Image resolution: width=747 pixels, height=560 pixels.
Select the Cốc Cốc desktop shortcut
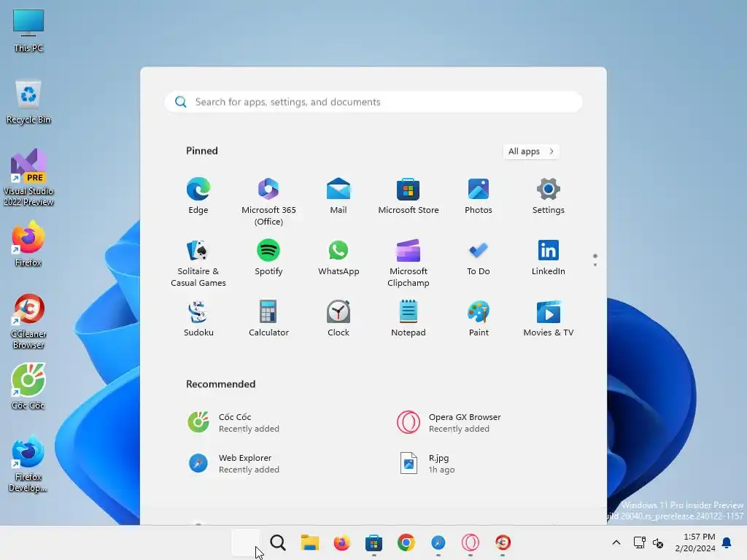pyautogui.click(x=28, y=386)
